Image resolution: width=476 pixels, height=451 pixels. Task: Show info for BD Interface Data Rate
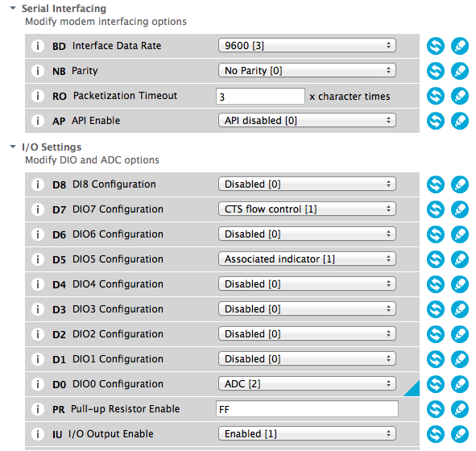pos(38,46)
